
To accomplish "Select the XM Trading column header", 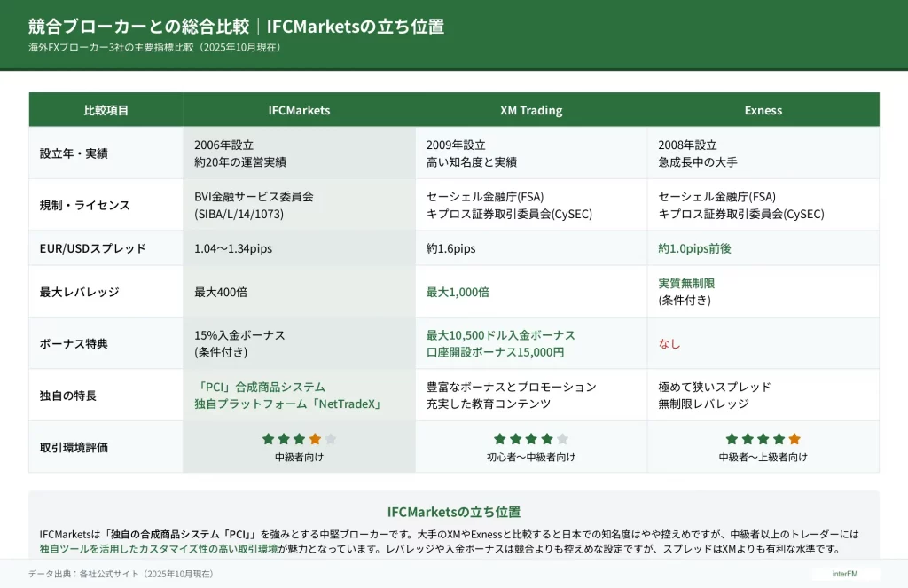I will click(531, 111).
